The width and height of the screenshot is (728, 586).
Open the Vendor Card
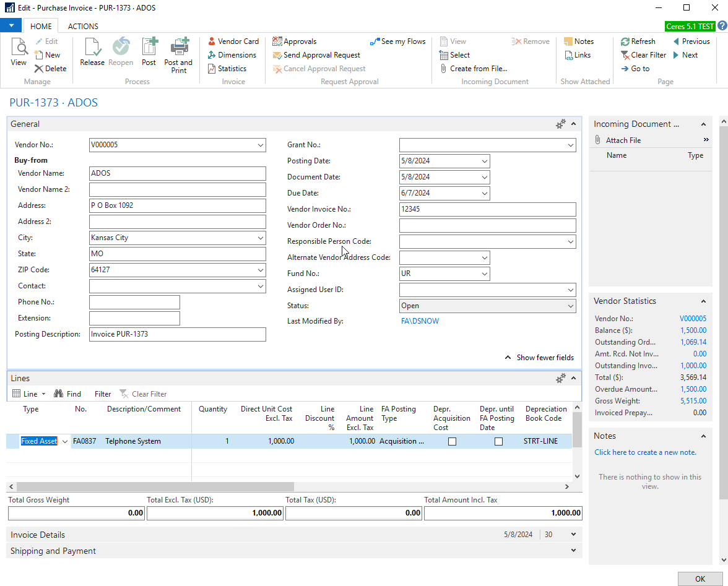coord(233,41)
